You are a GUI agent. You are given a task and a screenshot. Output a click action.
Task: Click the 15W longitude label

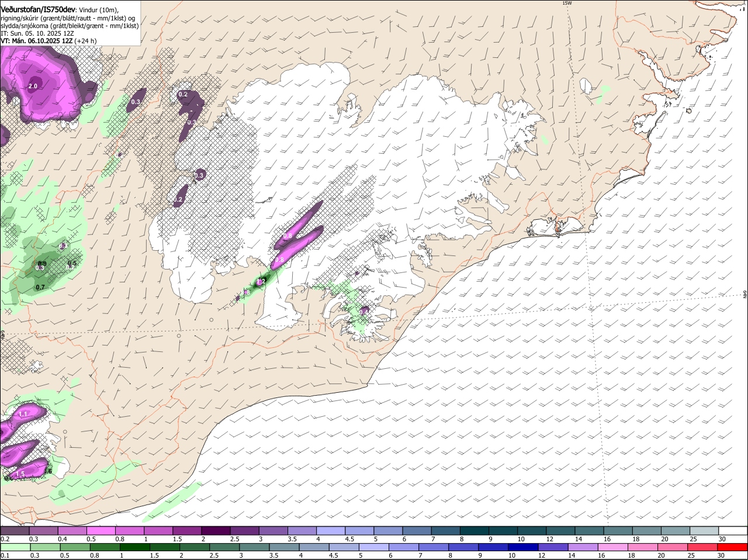click(566, 3)
